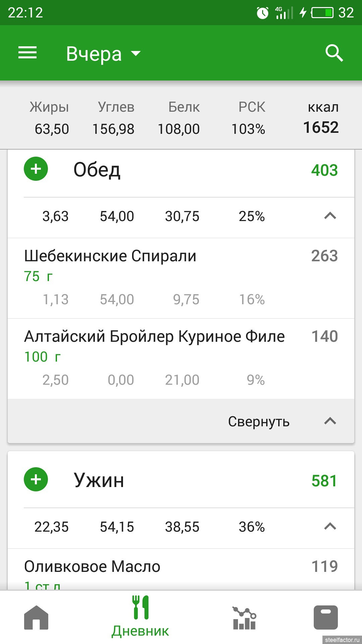362x644 pixels.
Task: Open Шебекинские Спирали food entry
Action: click(x=110, y=256)
